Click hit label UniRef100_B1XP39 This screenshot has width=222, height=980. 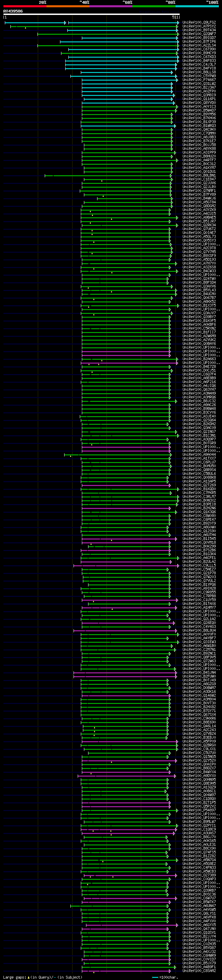point(199,122)
